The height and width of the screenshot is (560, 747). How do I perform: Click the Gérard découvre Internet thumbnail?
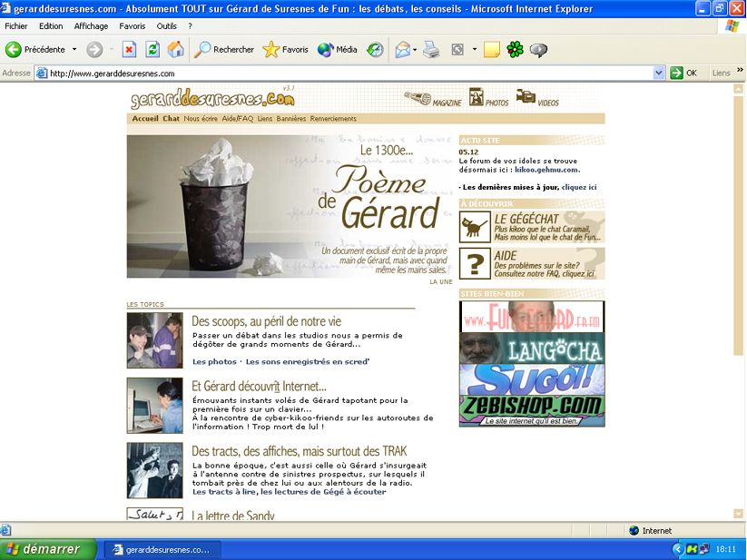click(155, 406)
